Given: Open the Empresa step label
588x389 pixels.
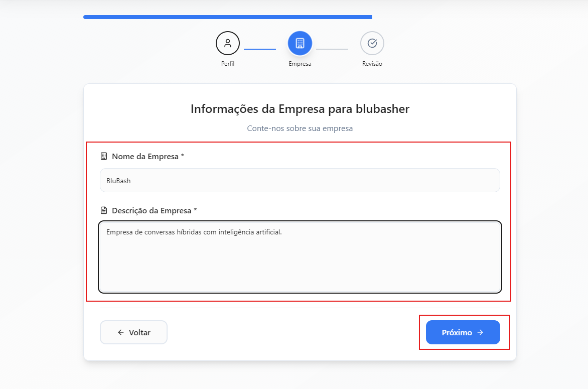Looking at the screenshot, I should (x=300, y=64).
